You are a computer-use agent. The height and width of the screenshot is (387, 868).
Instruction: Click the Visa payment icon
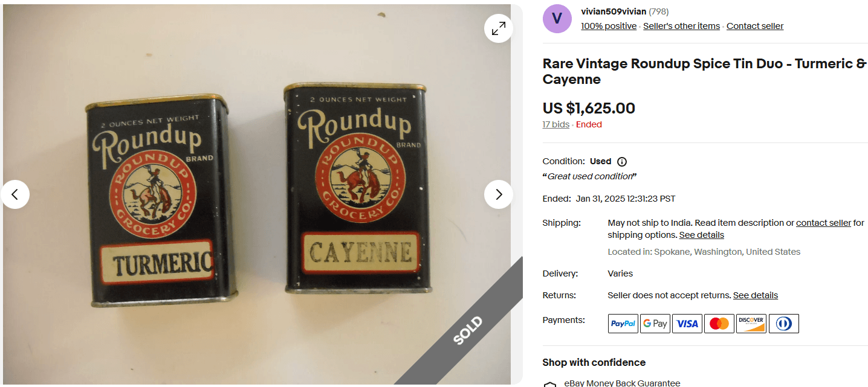point(687,323)
